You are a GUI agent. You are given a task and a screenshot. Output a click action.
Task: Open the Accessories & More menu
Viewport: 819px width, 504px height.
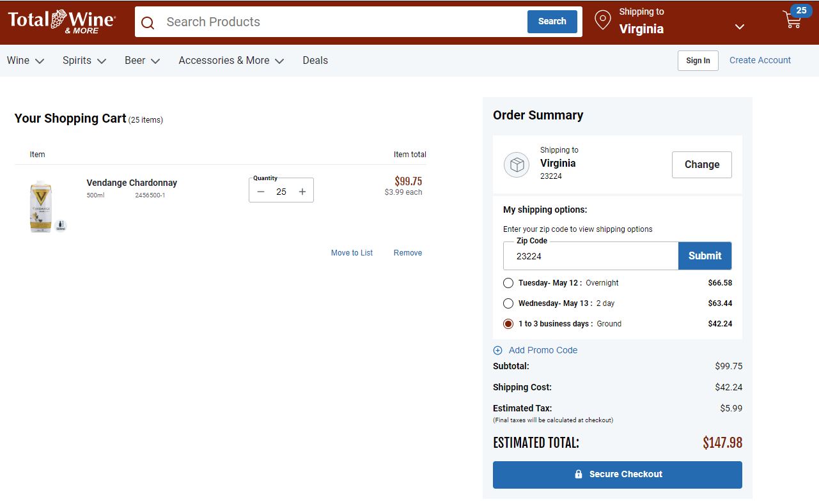click(x=231, y=61)
